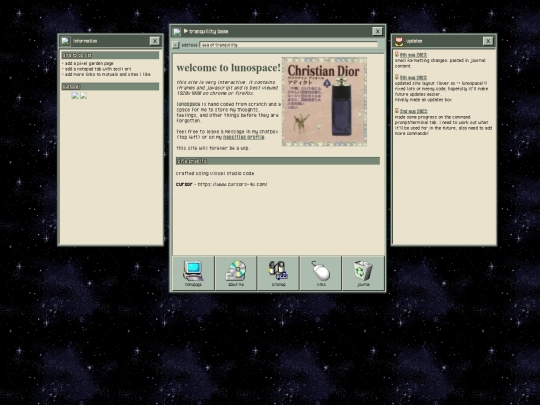
Task: Close the updates window
Action: [x=488, y=41]
